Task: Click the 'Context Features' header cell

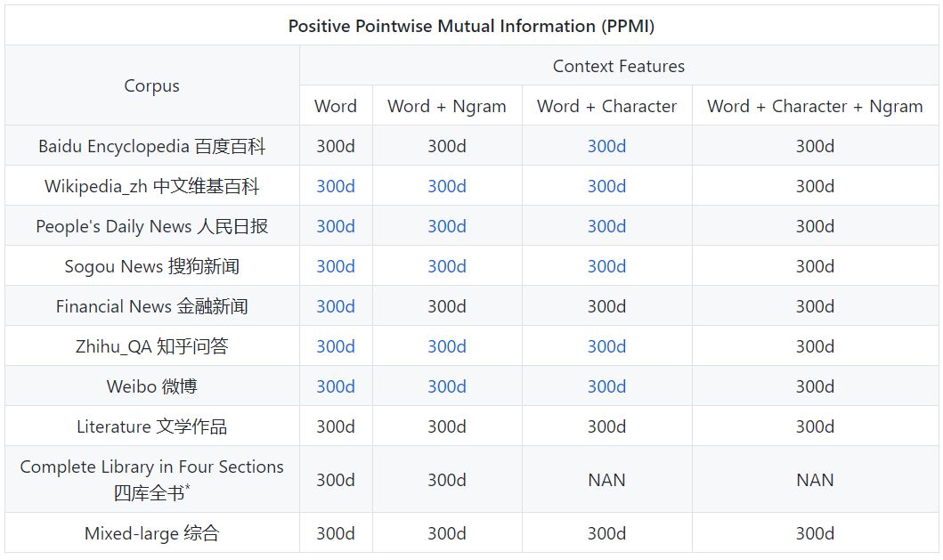Action: tap(619, 66)
